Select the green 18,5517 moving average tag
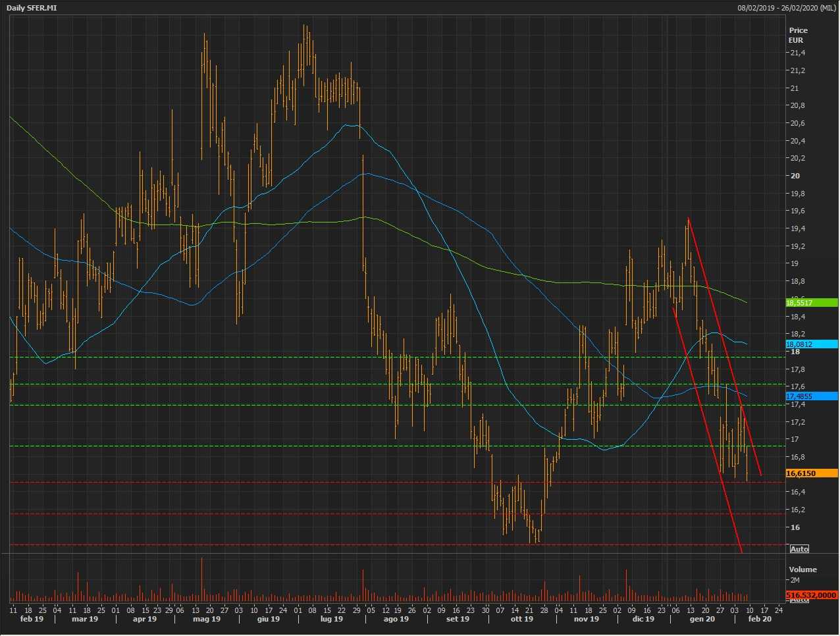The image size is (840, 636). pos(811,303)
